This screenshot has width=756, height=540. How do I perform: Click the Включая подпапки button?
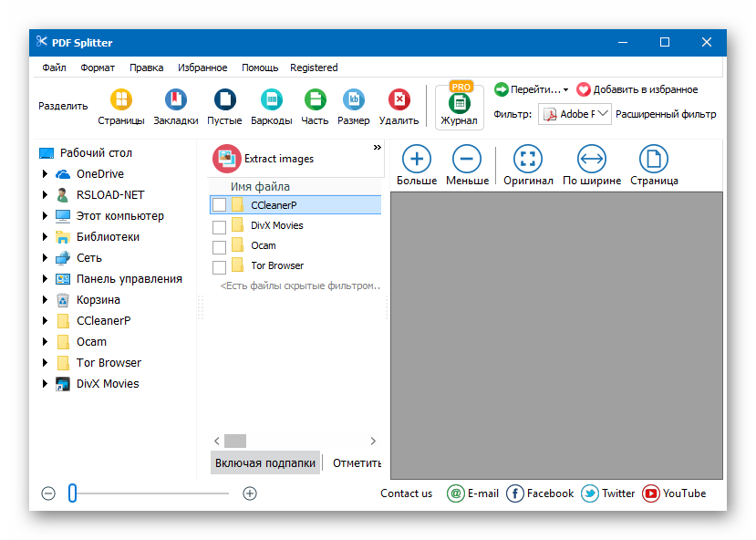pyautogui.click(x=265, y=463)
